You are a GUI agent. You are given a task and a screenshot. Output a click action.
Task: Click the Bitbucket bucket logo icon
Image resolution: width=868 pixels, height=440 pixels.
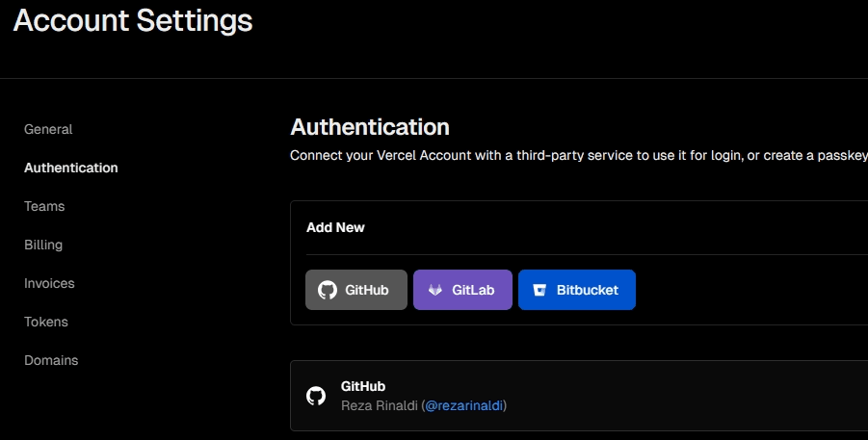pos(539,290)
